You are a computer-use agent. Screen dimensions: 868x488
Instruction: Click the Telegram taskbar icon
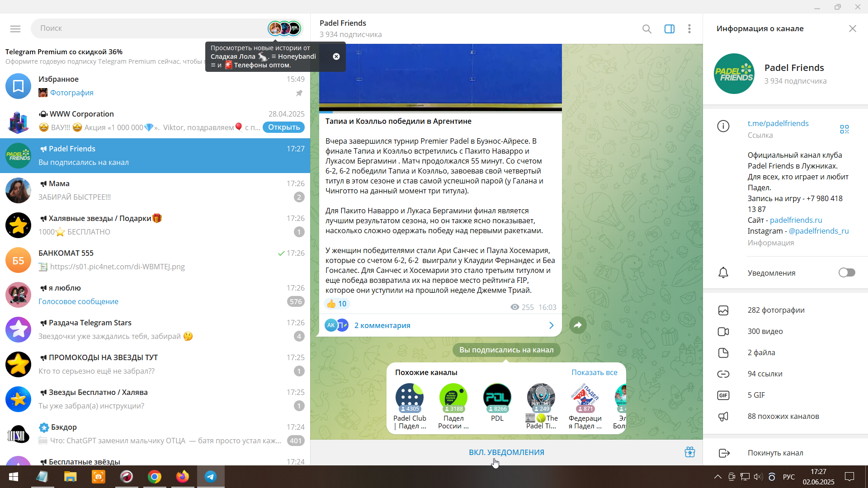pyautogui.click(x=211, y=477)
